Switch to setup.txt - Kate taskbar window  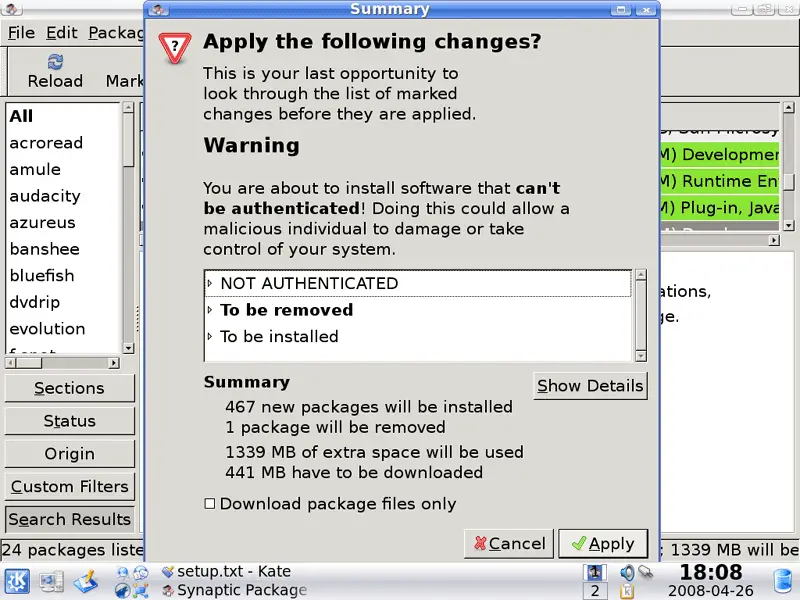(x=233, y=572)
